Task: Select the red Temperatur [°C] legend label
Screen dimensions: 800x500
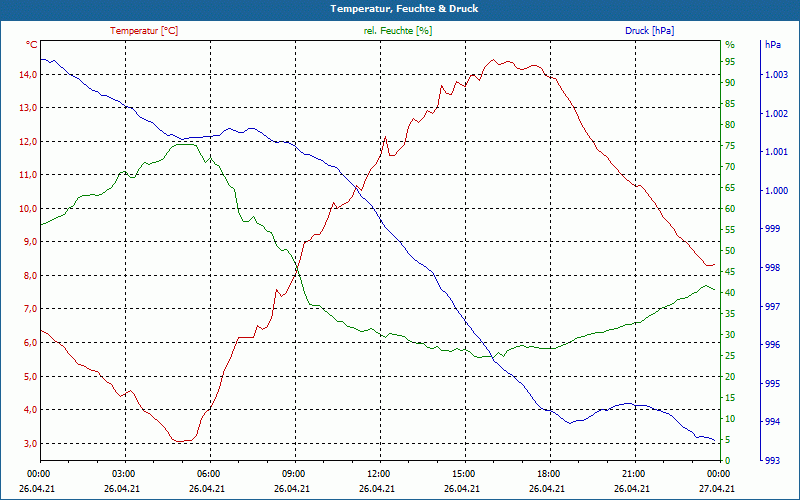Action: [x=144, y=31]
